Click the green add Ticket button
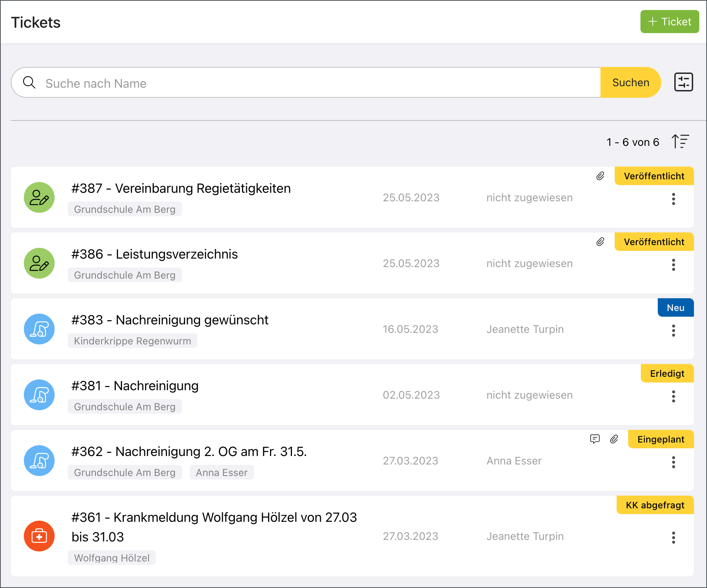The height and width of the screenshot is (588, 707). click(x=669, y=22)
